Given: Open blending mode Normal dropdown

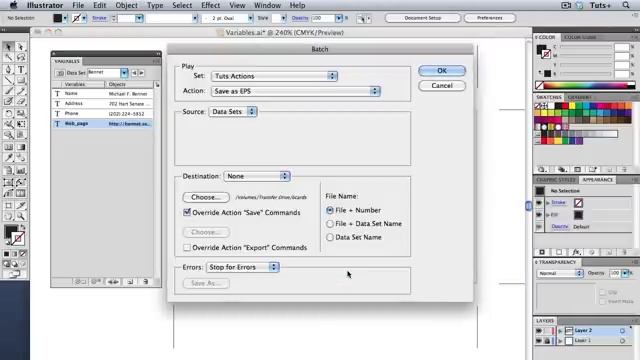Looking at the screenshot, I should tap(560, 273).
